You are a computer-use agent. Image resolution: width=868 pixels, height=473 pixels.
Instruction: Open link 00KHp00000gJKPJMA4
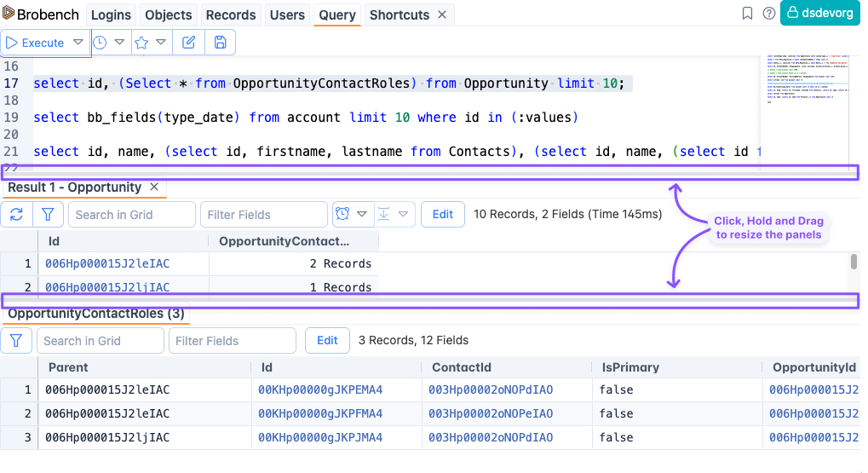click(320, 437)
